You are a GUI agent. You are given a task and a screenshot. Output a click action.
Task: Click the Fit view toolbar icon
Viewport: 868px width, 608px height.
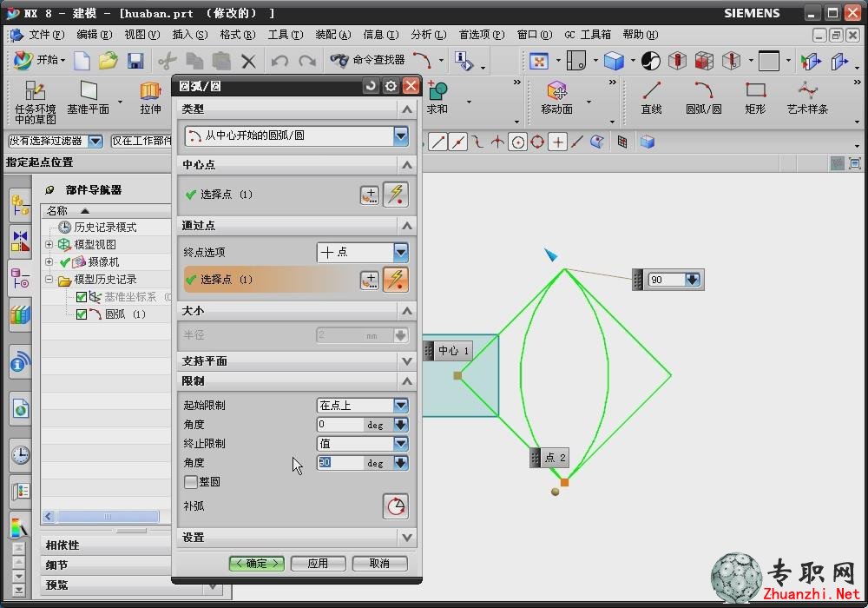pos(539,60)
